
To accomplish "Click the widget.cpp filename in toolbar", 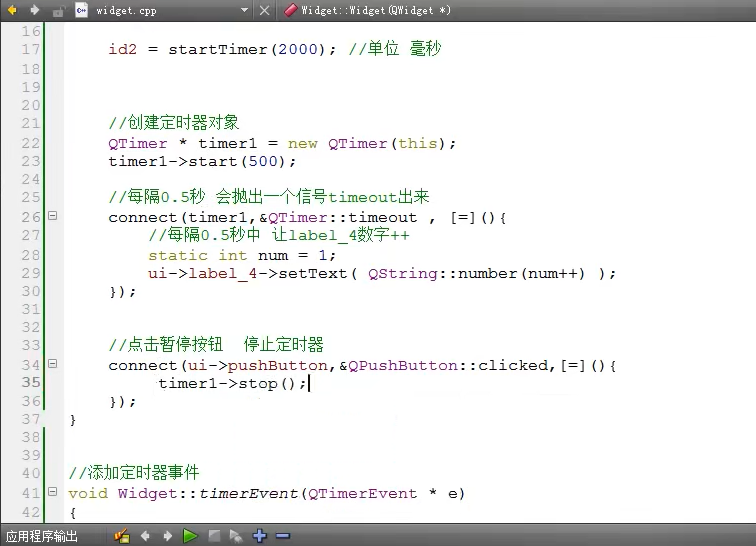I will tap(126, 11).
